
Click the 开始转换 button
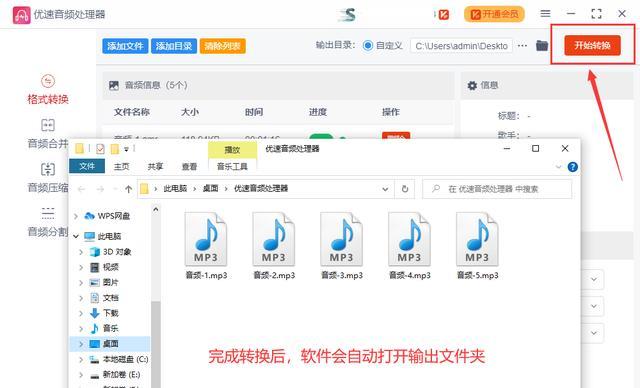[x=592, y=45]
